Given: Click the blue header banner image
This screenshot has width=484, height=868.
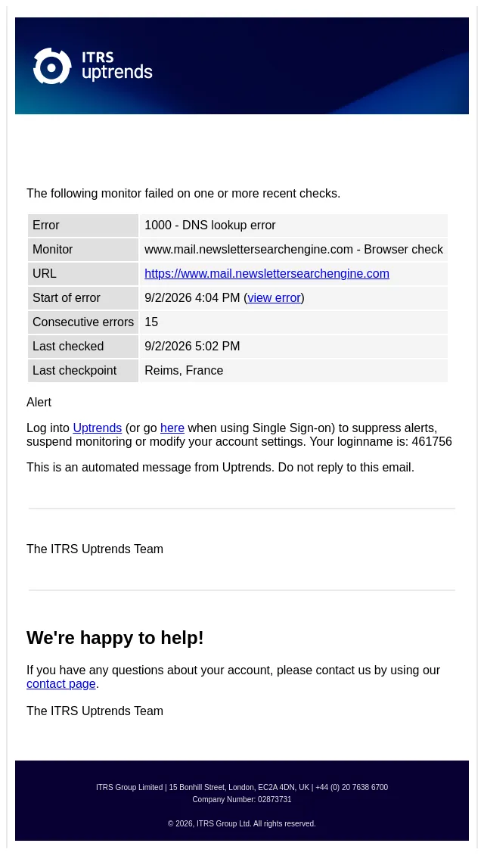Looking at the screenshot, I should tap(242, 66).
